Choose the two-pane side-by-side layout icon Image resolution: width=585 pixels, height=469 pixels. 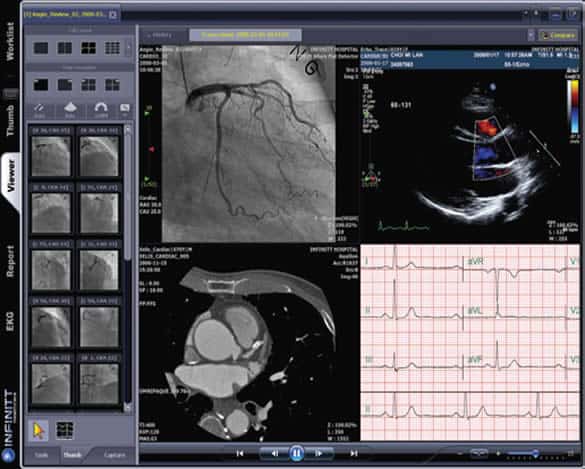(65, 48)
